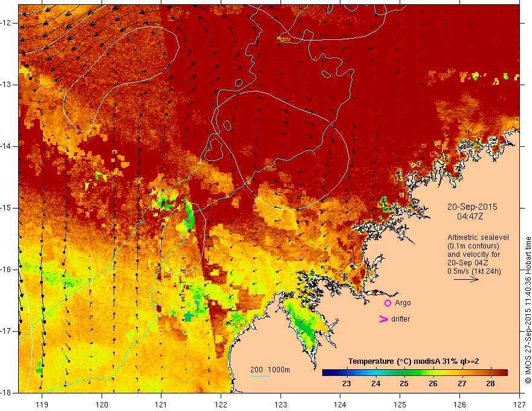Click the longitude axis label '125'

pos(400,404)
